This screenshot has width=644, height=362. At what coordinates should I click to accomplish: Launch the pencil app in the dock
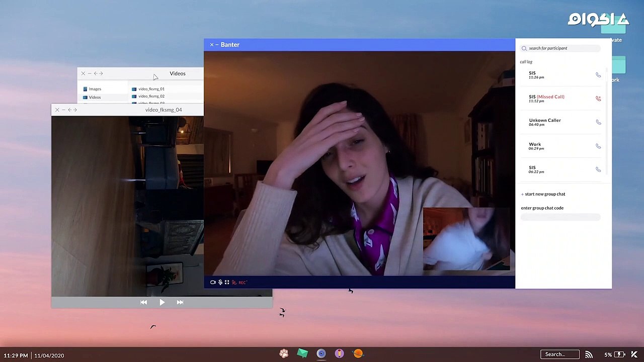point(340,353)
